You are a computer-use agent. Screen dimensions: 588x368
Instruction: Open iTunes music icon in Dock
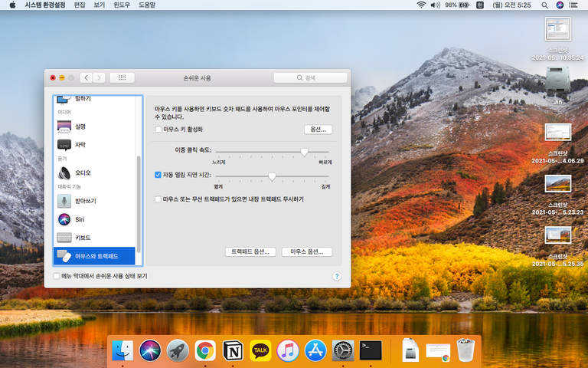(x=288, y=350)
